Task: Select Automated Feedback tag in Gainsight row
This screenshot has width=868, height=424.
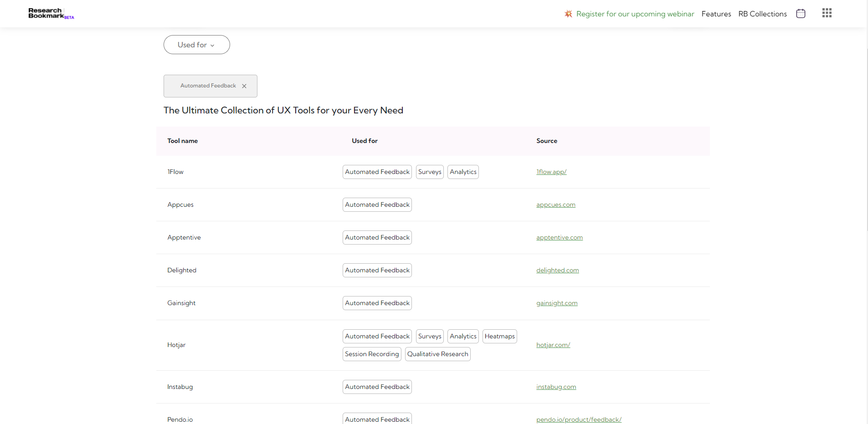Action: tap(377, 303)
